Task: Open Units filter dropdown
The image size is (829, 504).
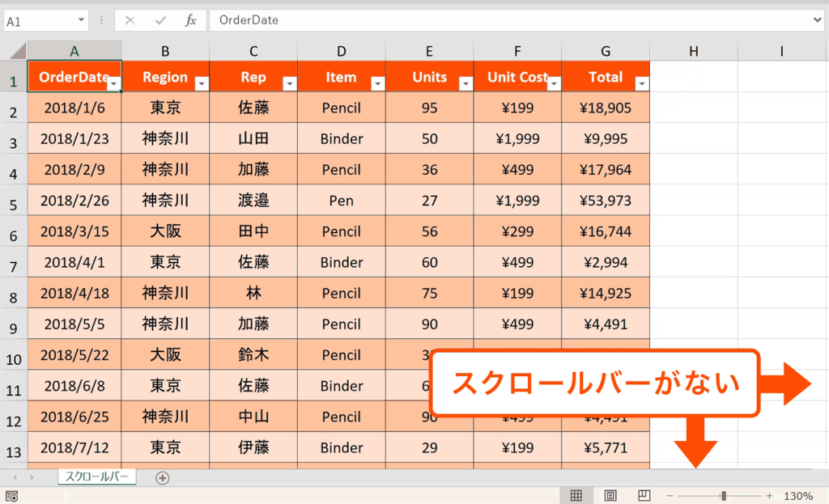Action: tap(466, 83)
